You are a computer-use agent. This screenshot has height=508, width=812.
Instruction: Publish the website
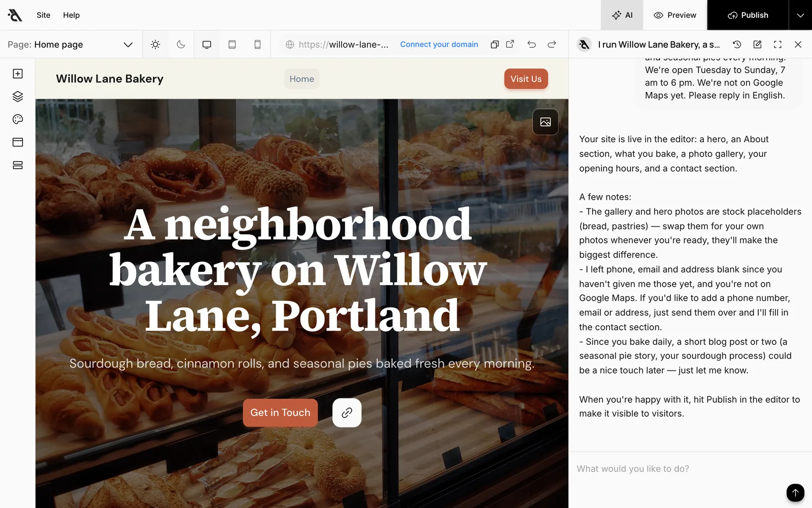click(x=748, y=15)
